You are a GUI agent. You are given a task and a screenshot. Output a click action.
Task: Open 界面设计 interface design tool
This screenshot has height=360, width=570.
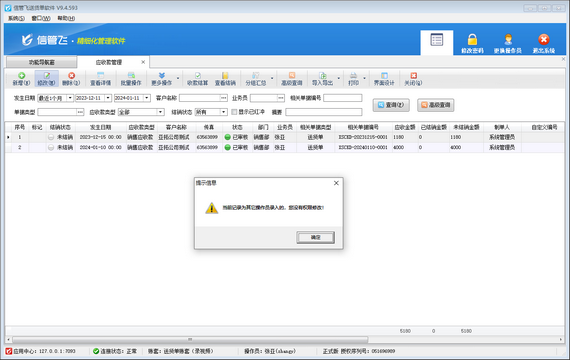tap(384, 79)
